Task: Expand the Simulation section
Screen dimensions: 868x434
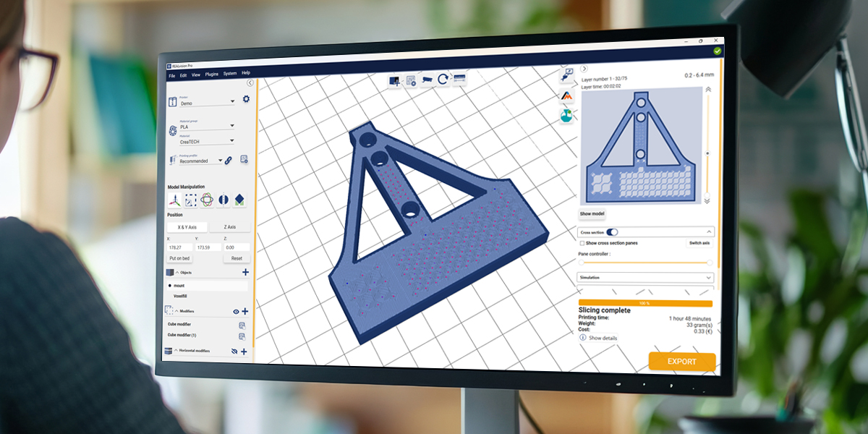Action: pos(645,277)
